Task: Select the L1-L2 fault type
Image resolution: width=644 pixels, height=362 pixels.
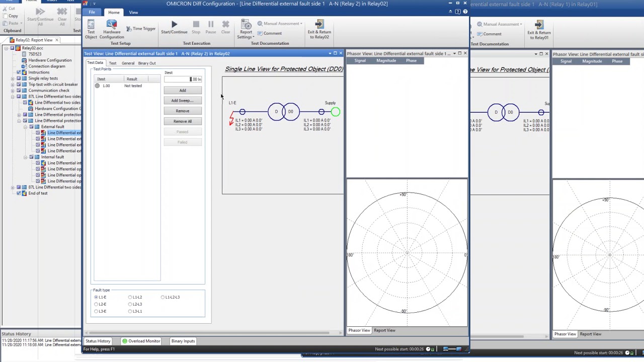Action: point(135,297)
